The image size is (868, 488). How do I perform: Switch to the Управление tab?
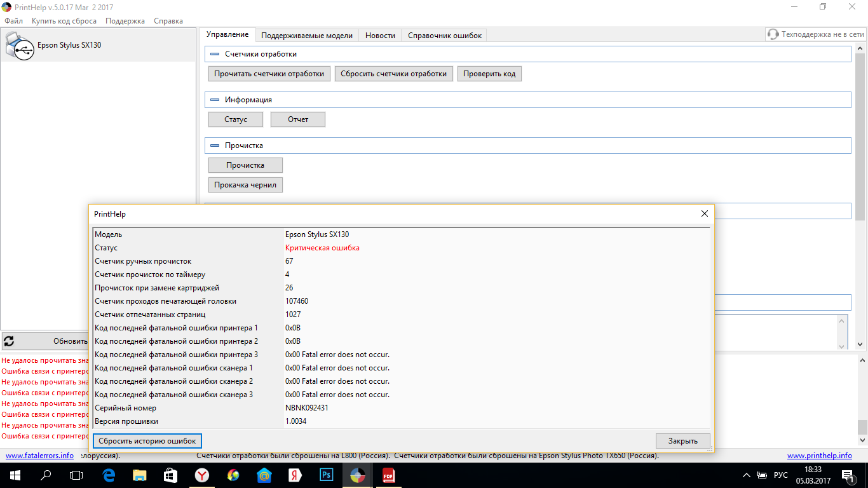227,35
